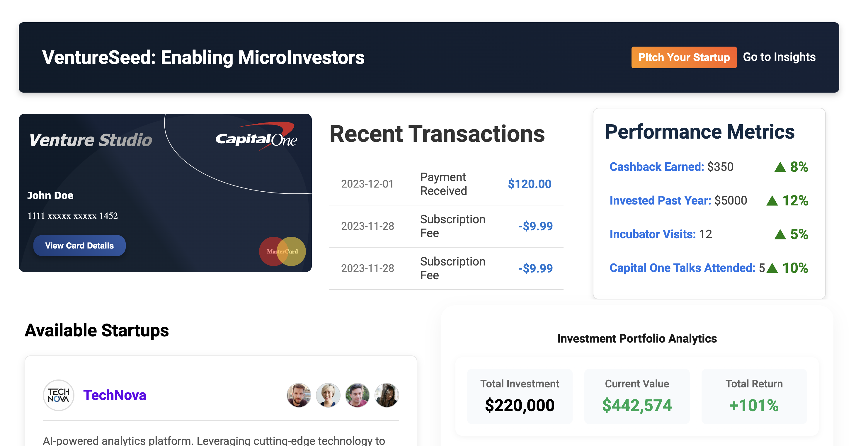The image size is (868, 446).
Task: Click the up arrow beside 10% talks
Action: point(772,268)
